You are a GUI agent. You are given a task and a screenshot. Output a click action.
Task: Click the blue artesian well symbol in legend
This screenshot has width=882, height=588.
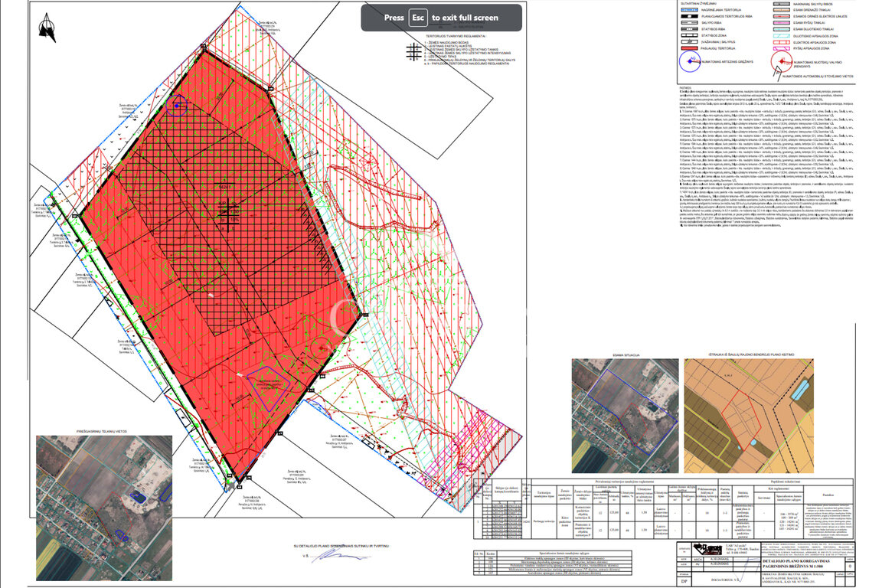(690, 60)
